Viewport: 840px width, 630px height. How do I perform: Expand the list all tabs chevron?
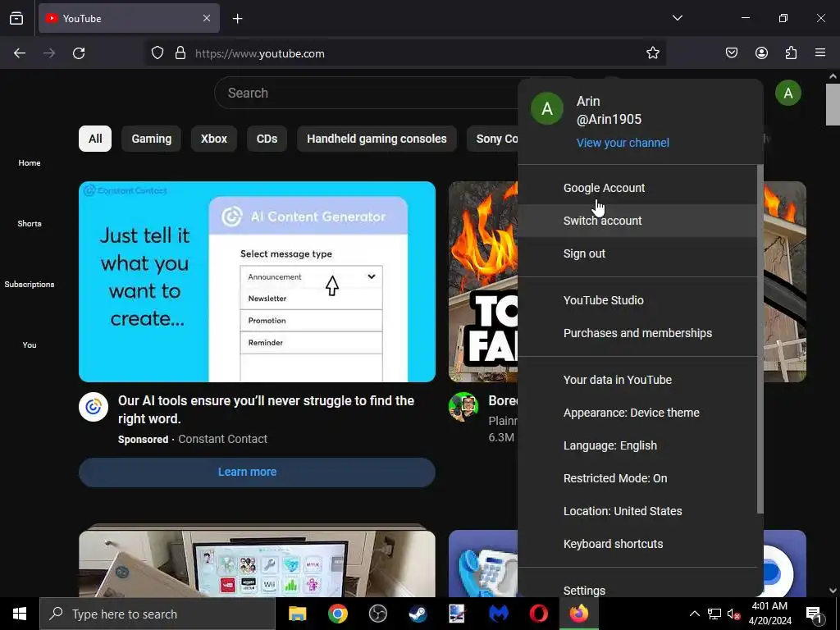[677, 18]
